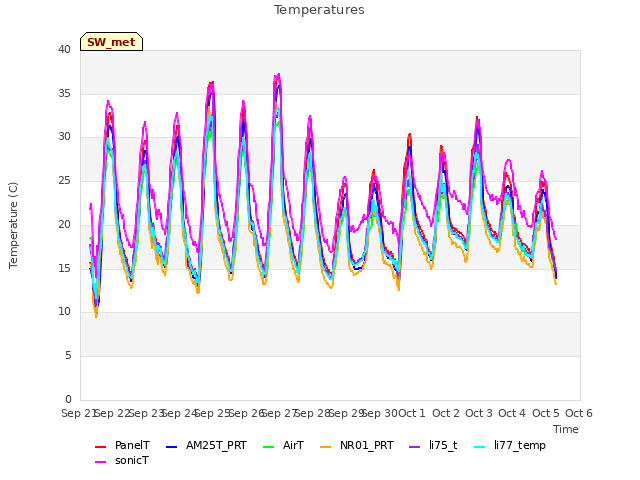Click the Sep 21 x-axis date label
The width and height of the screenshot is (640, 480).
pyautogui.click(x=80, y=413)
